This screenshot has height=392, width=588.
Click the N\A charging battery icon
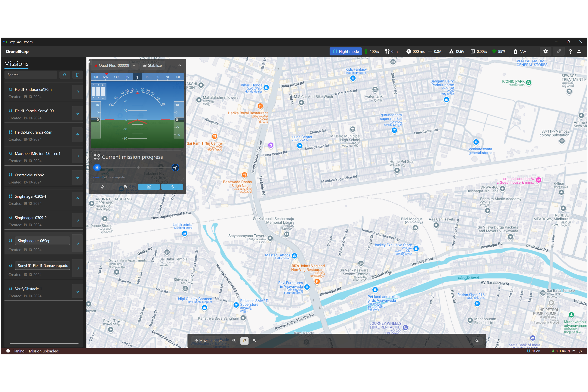coord(515,52)
